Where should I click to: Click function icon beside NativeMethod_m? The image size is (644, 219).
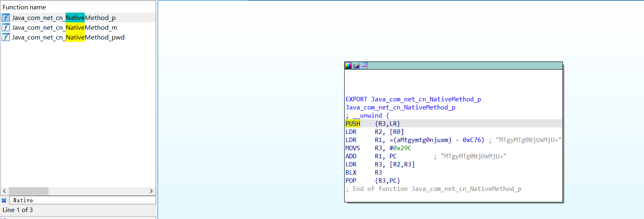point(6,28)
